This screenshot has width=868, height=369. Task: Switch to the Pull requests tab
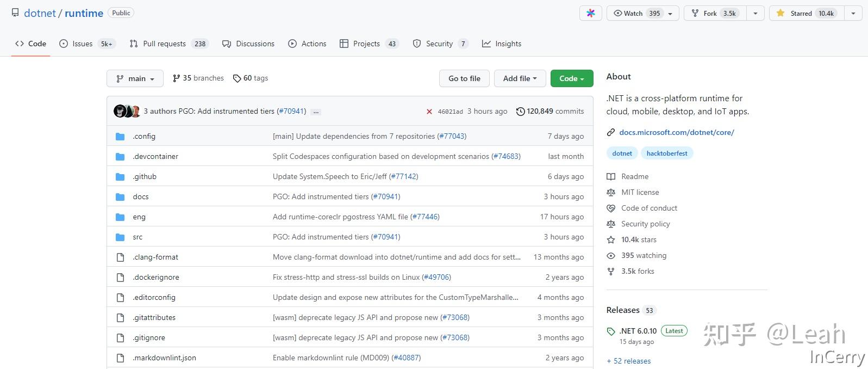[x=168, y=44]
